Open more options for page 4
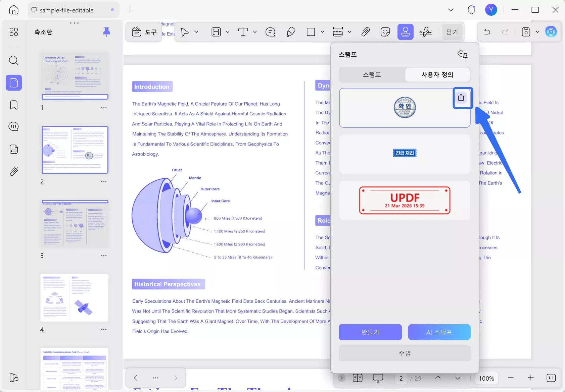 104,330
